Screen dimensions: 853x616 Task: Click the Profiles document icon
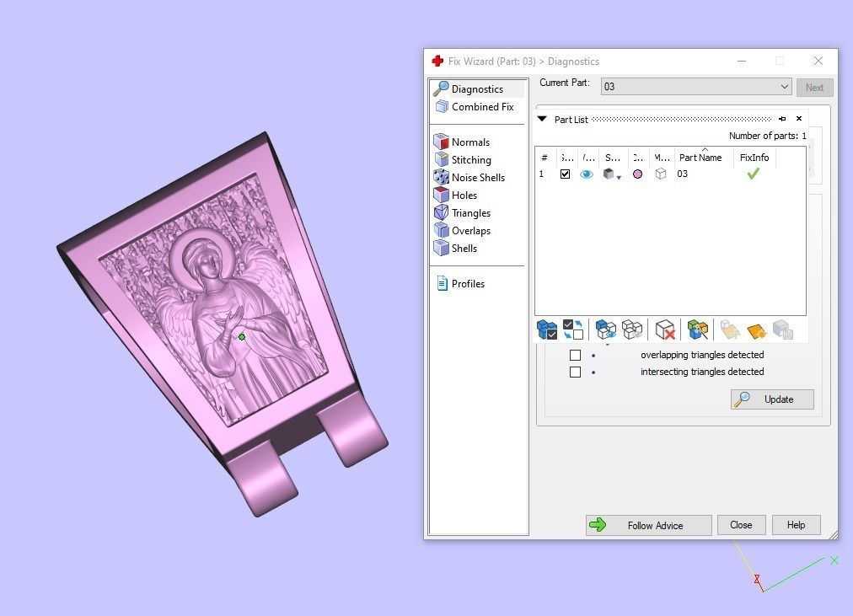click(x=443, y=283)
